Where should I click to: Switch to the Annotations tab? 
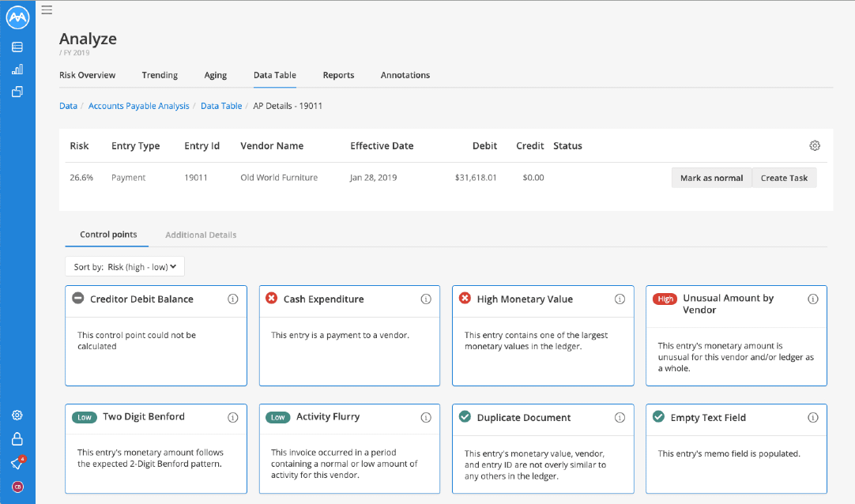pos(405,75)
